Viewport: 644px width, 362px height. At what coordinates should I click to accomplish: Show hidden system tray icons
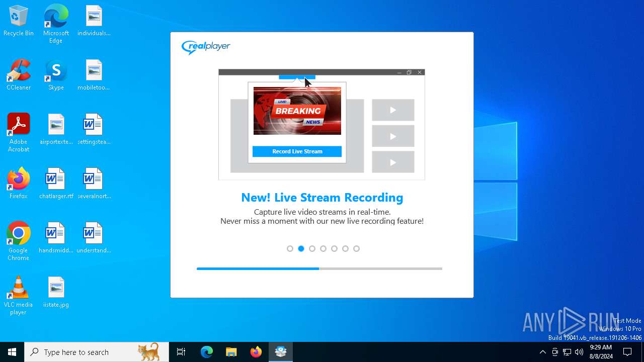click(x=542, y=352)
